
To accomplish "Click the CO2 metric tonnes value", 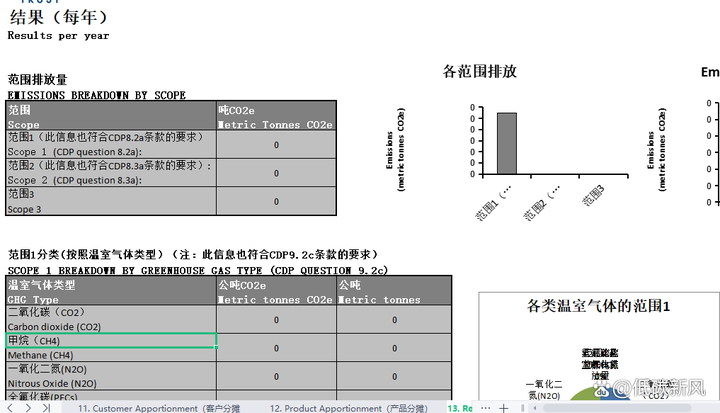I will (394, 319).
